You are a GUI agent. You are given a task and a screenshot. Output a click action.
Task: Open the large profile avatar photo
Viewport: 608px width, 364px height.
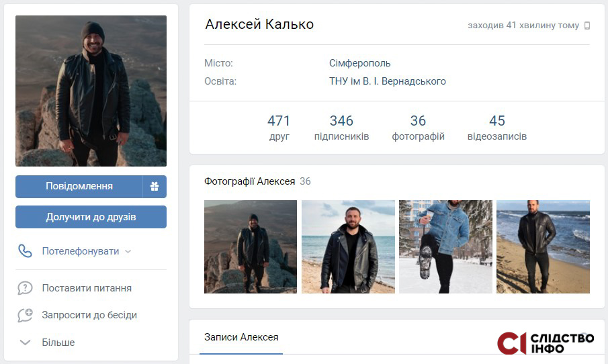(x=91, y=91)
